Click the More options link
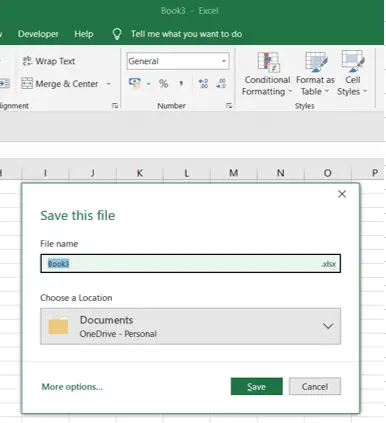This screenshot has width=386, height=423. 72,387
